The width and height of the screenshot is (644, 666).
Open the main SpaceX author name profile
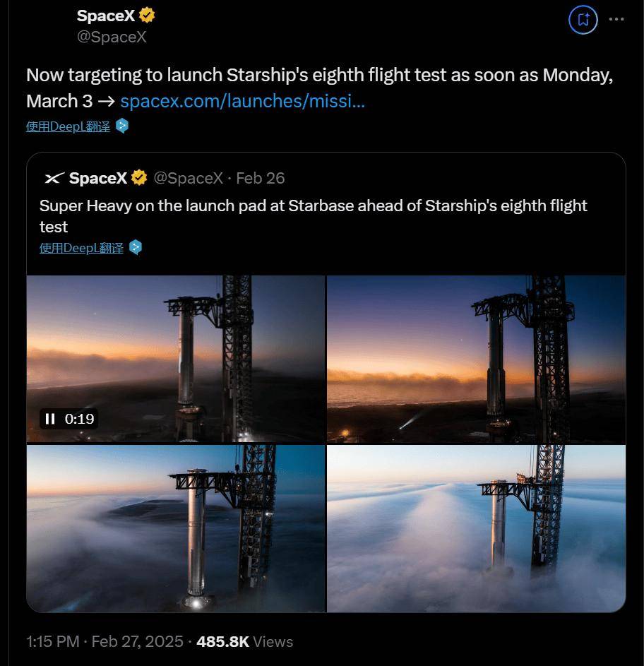point(105,16)
